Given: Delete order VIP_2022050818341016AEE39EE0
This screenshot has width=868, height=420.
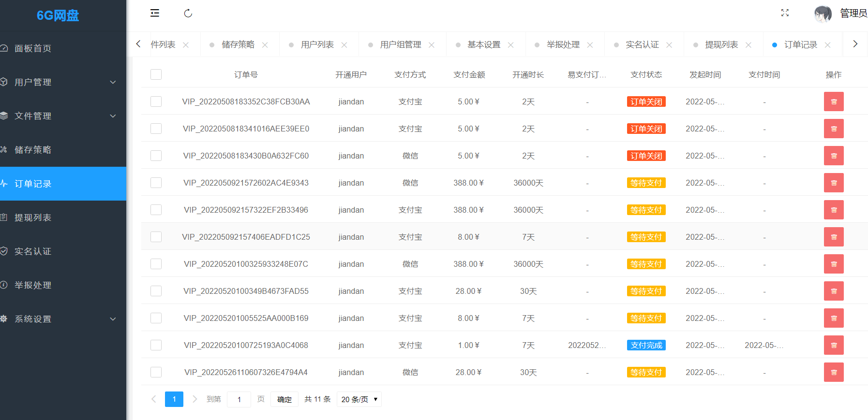Looking at the screenshot, I should (x=834, y=129).
